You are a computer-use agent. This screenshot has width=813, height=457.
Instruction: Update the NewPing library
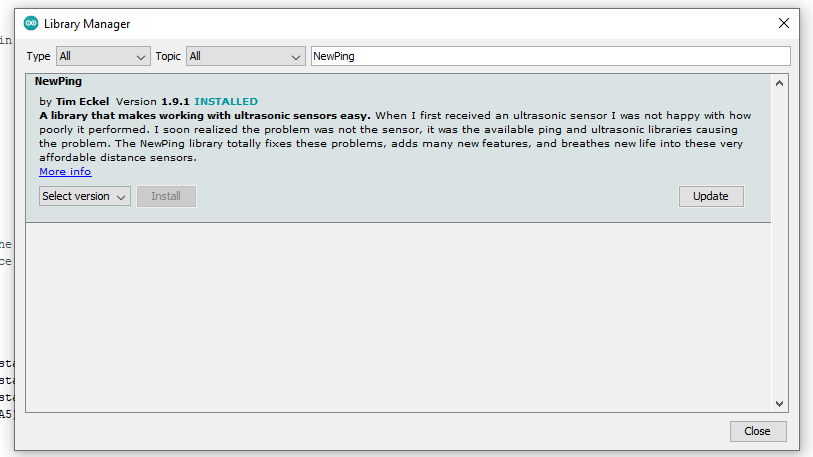[x=711, y=196]
